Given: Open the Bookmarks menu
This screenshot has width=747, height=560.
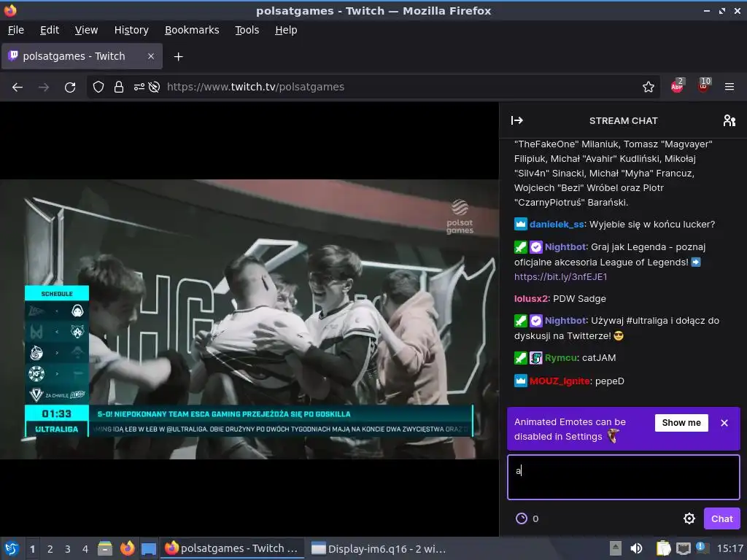Looking at the screenshot, I should (192, 30).
